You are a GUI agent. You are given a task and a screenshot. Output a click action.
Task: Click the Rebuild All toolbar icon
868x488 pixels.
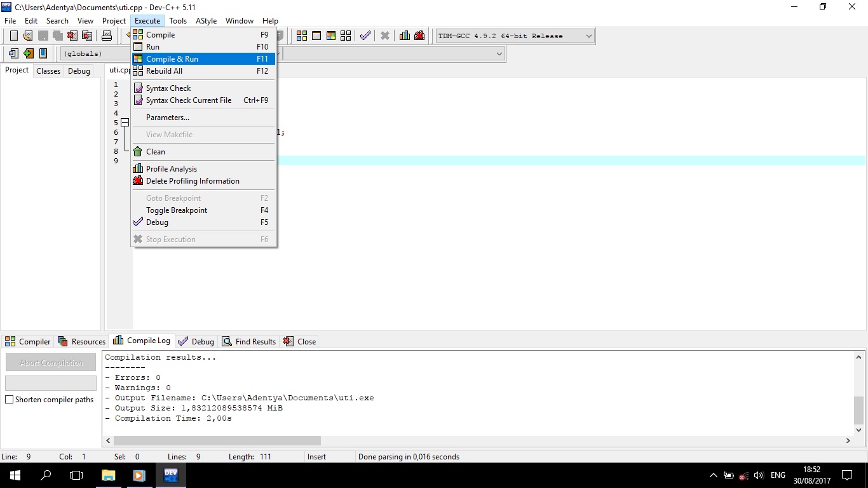[x=345, y=36]
